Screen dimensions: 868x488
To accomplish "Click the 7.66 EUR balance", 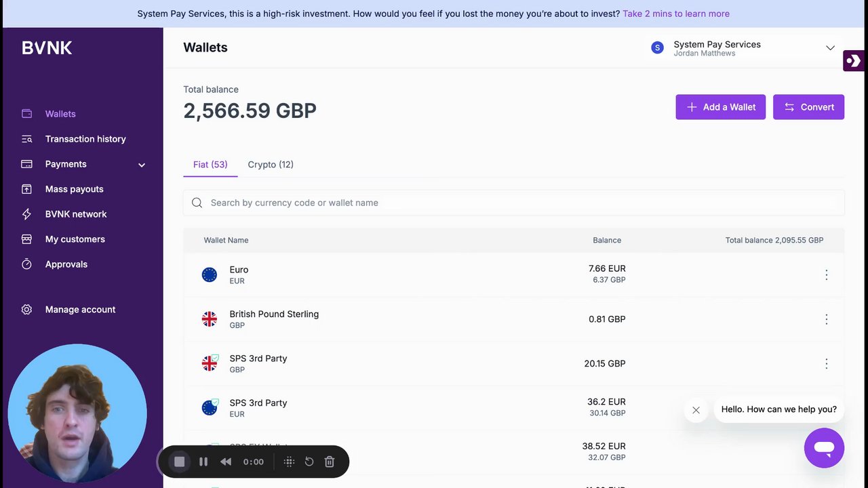I will [607, 269].
